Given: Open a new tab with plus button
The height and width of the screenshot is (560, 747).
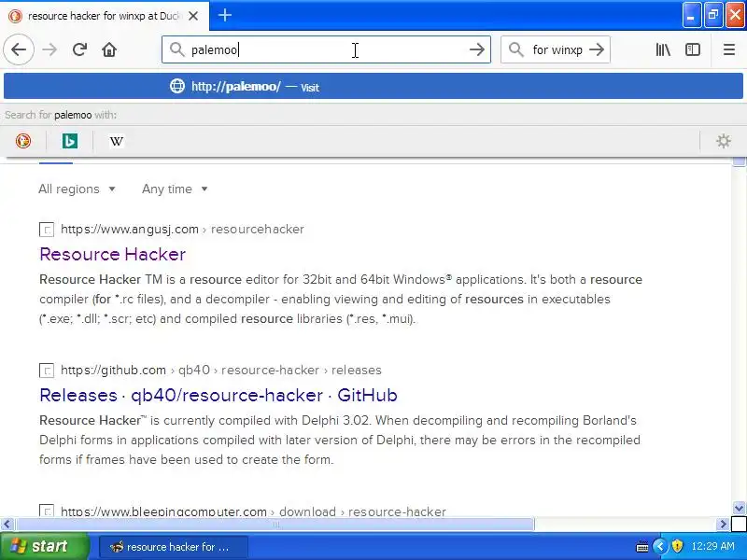Looking at the screenshot, I should click(225, 15).
